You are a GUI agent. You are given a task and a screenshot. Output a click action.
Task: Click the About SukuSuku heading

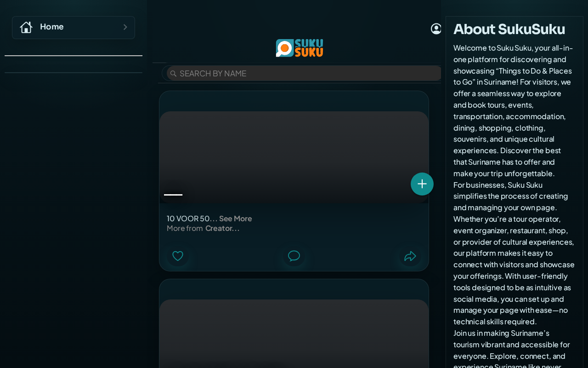tap(509, 29)
